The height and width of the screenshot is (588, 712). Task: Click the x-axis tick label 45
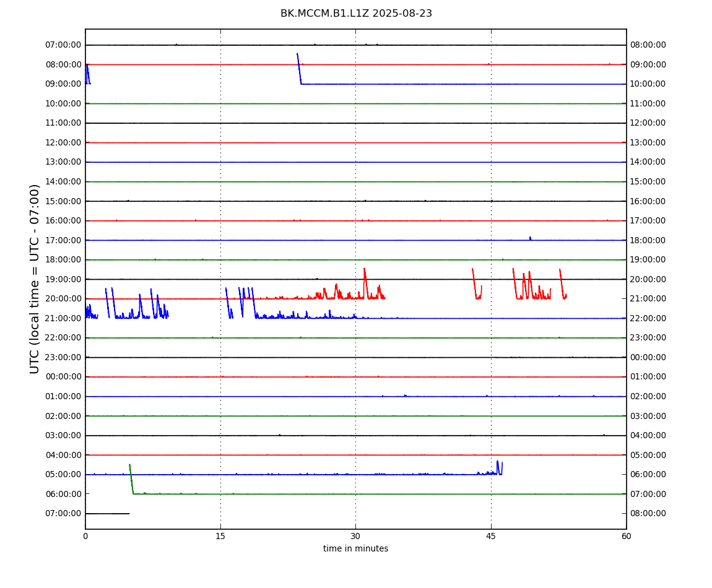pyautogui.click(x=491, y=536)
